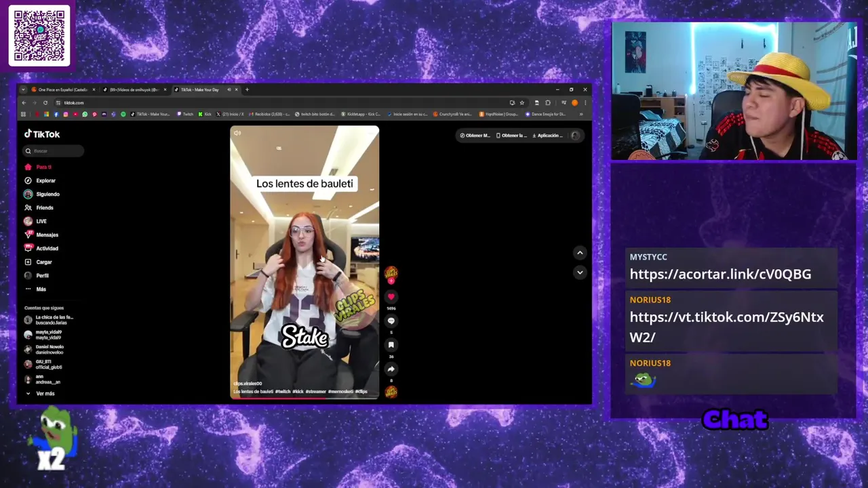868x488 pixels.
Task: Click MYSTYCC's acortar.link chat link
Action: coord(720,274)
